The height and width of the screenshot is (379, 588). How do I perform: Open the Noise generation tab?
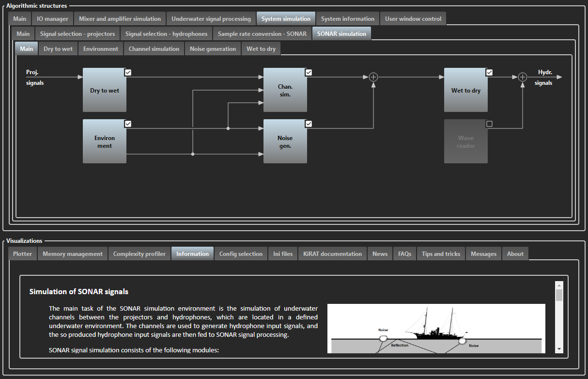[x=213, y=49]
